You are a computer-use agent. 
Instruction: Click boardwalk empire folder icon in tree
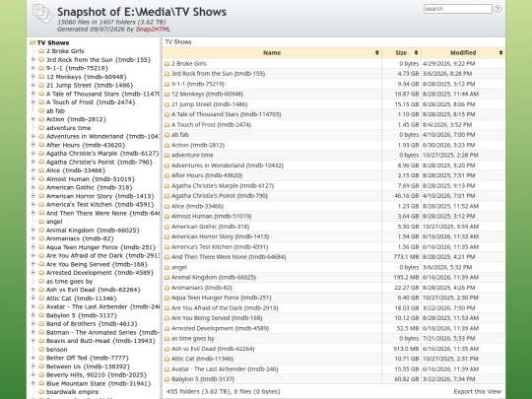(x=41, y=391)
